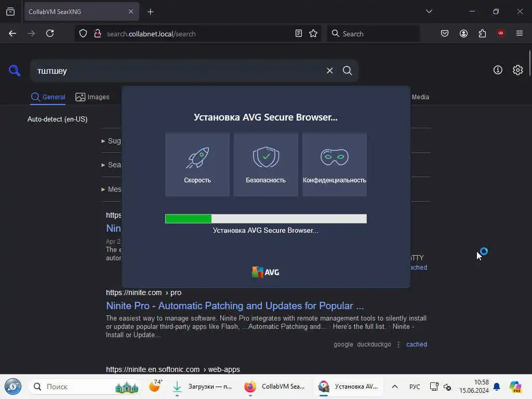Open the Pocket save icon

coord(445,33)
